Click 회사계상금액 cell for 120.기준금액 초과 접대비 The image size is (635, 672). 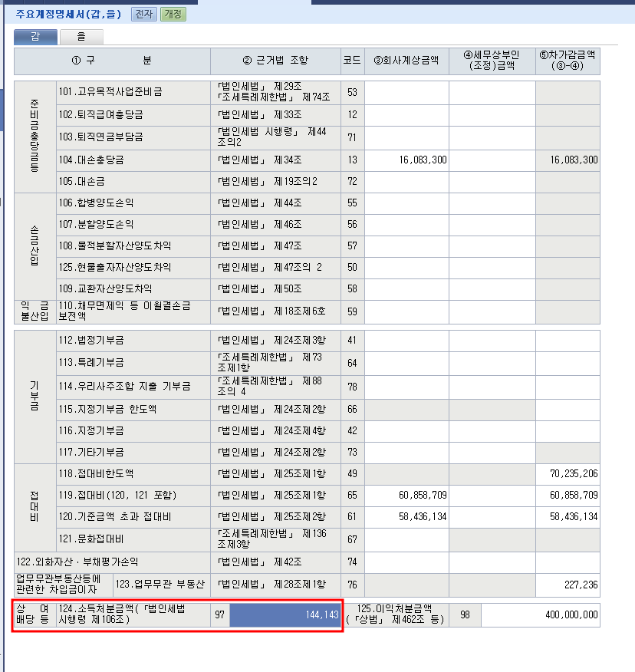point(406,517)
